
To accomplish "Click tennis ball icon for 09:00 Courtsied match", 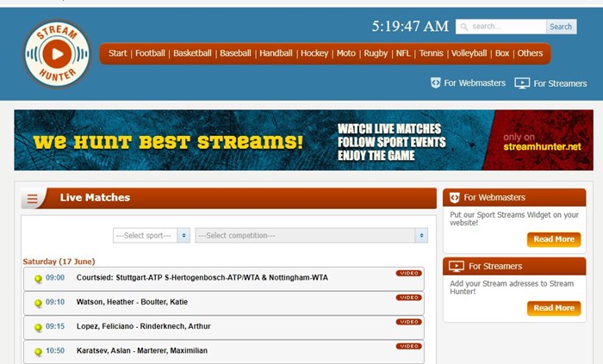I will coord(38,279).
